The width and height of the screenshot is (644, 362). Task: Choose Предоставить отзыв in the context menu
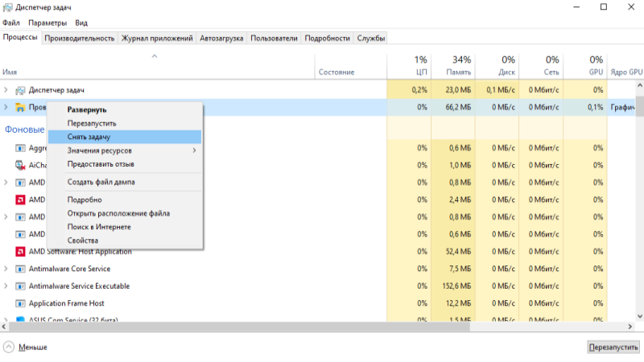click(125, 164)
